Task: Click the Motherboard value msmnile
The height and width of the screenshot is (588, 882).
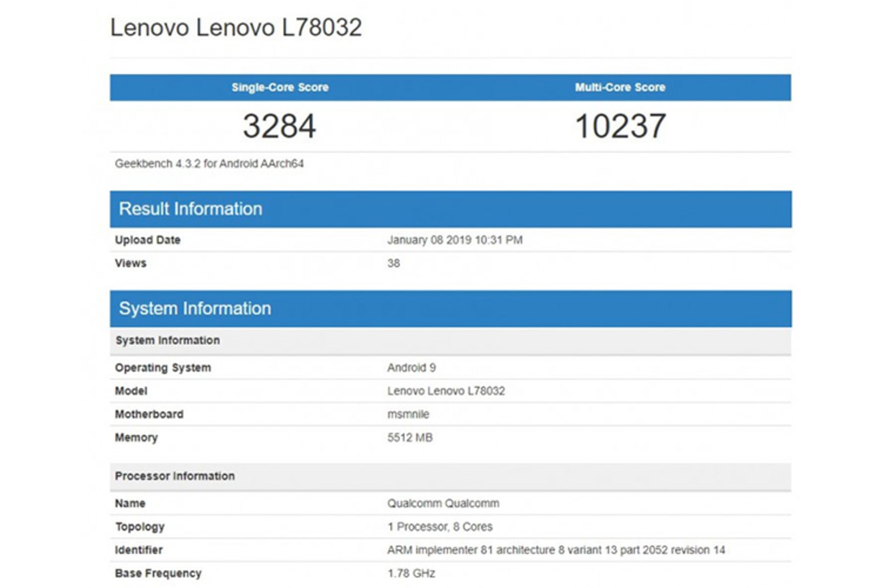Action: coord(408,414)
